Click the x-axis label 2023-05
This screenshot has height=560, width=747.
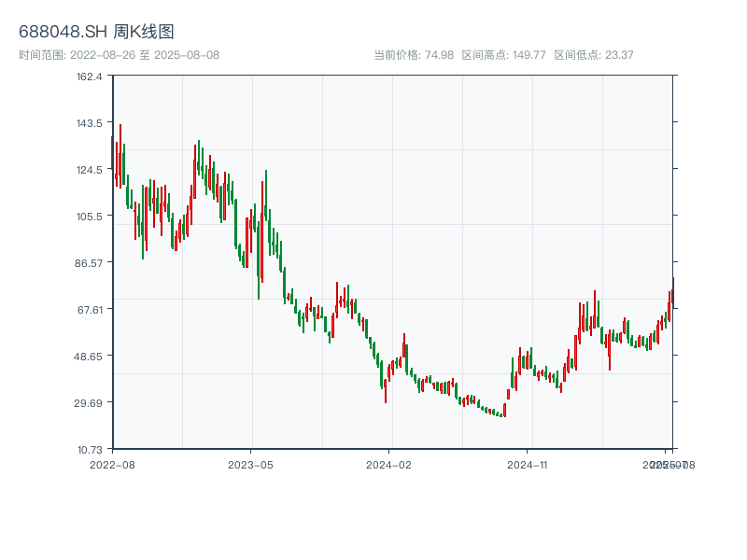pyautogui.click(x=250, y=465)
